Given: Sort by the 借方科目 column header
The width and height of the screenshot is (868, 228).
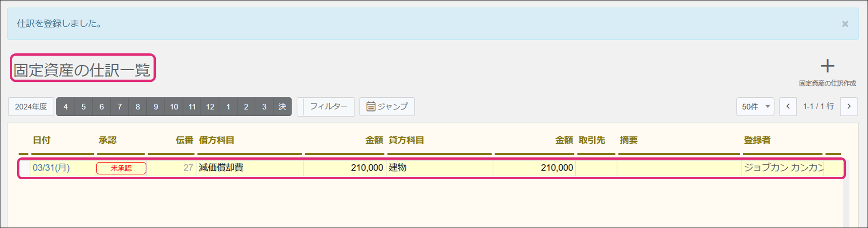Looking at the screenshot, I should 216,140.
